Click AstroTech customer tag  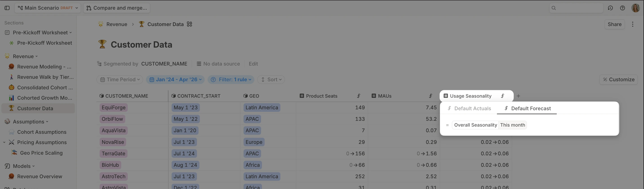click(114, 176)
